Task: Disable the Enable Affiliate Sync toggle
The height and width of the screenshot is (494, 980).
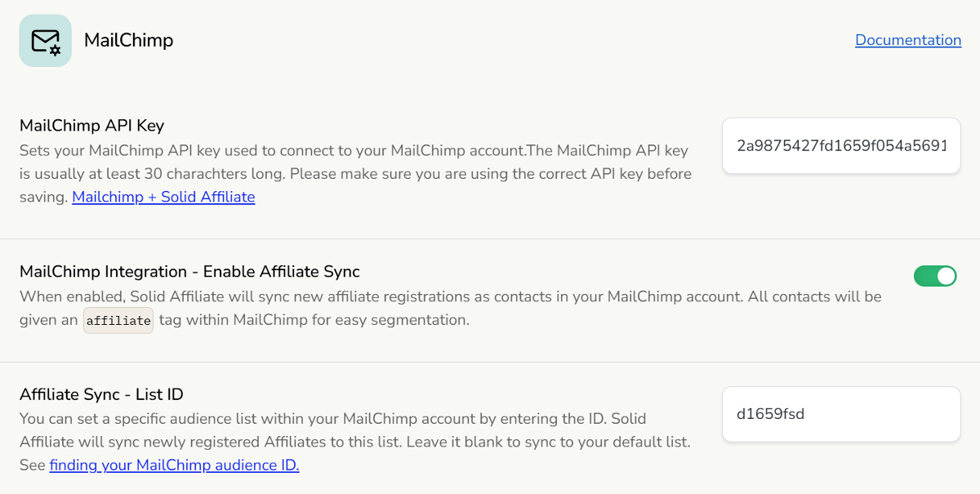Action: (x=934, y=276)
